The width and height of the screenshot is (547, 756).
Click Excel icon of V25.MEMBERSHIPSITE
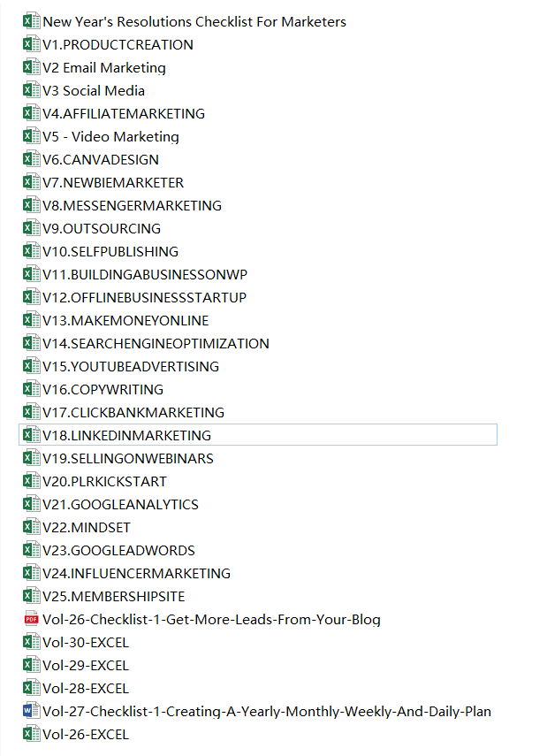[x=31, y=595]
